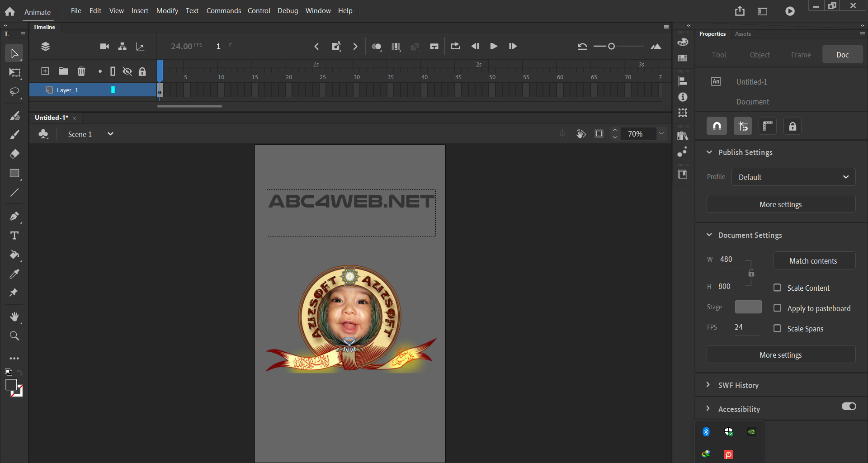Viewport: 868px width, 463px height.
Task: Enable Onion Skin in timeline
Action: click(x=376, y=46)
